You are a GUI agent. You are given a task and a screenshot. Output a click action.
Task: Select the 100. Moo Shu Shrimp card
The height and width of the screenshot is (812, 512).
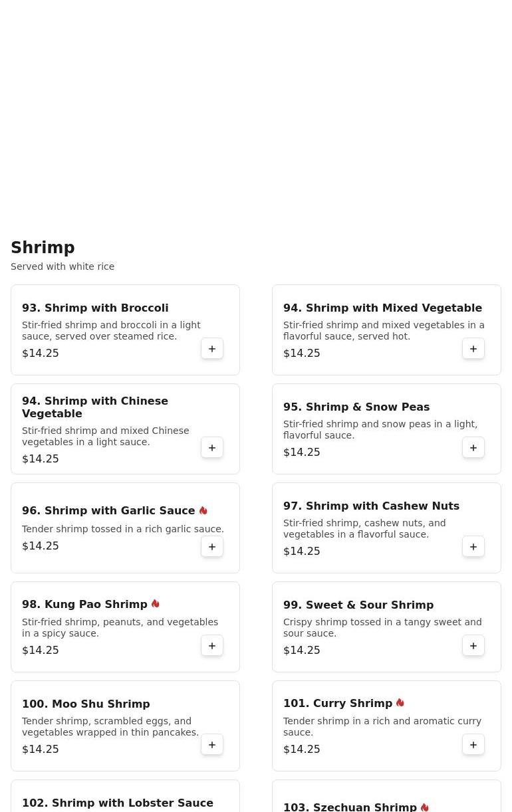click(125, 726)
